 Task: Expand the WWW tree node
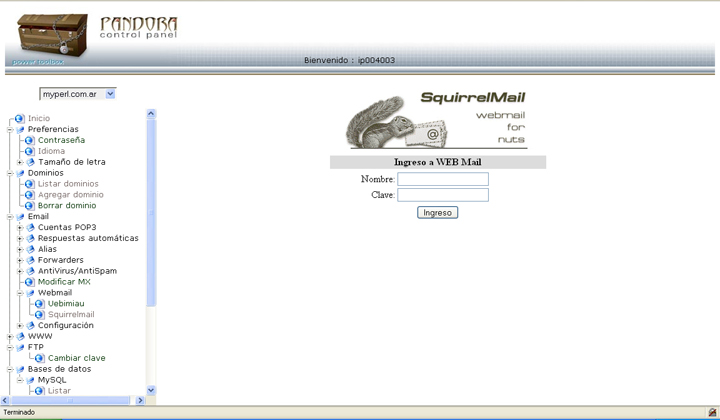click(x=9, y=337)
